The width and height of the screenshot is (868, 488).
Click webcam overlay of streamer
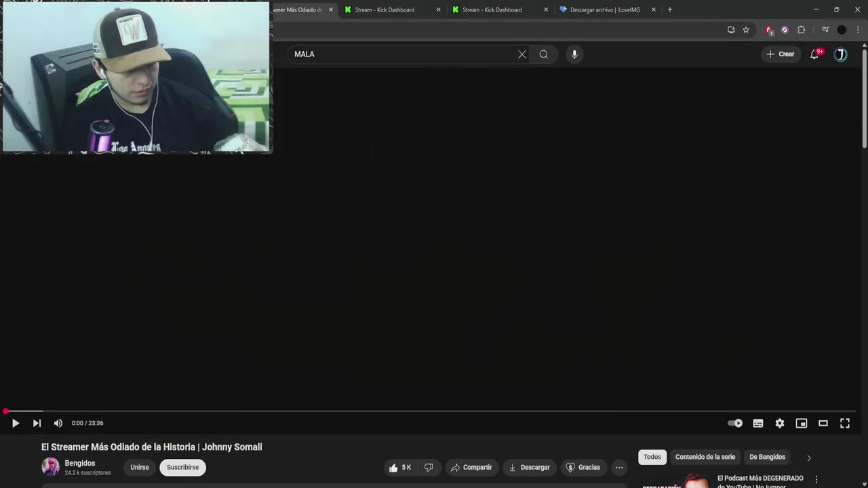(x=136, y=77)
